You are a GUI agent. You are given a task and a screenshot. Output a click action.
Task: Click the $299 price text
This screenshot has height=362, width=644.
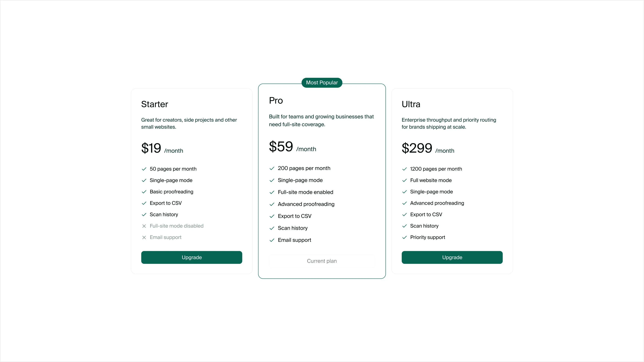pos(417,148)
